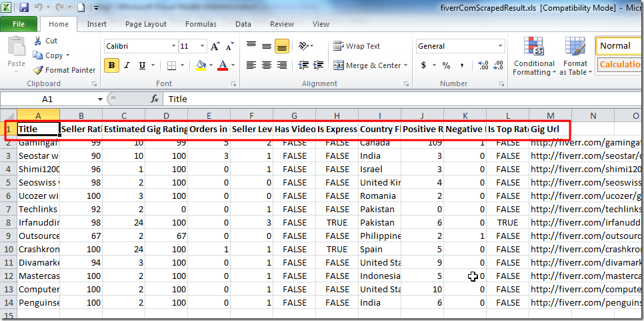Open the File tab
The image size is (644, 321).
click(x=19, y=24)
